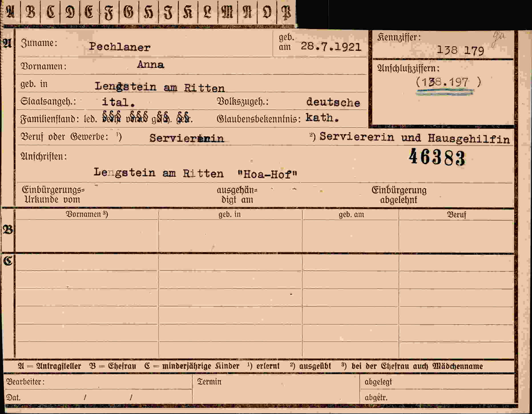
Task: Click the 'Termin' field label
Action: pyautogui.click(x=209, y=382)
